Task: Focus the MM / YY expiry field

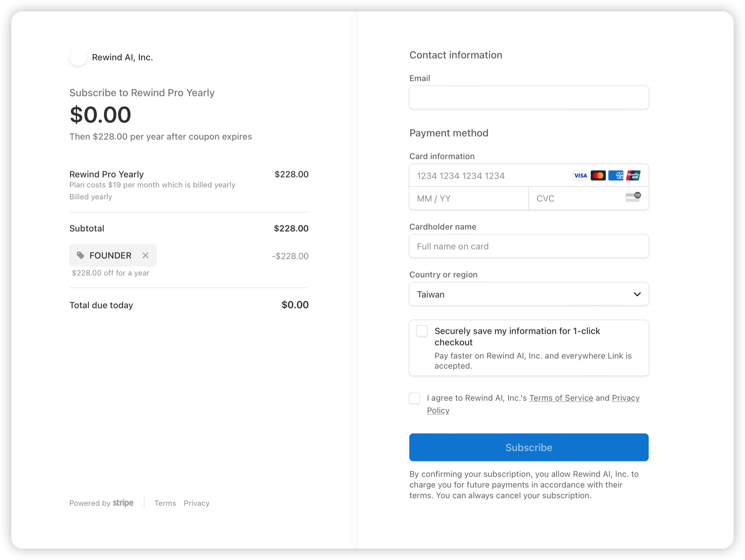Action: pos(469,199)
